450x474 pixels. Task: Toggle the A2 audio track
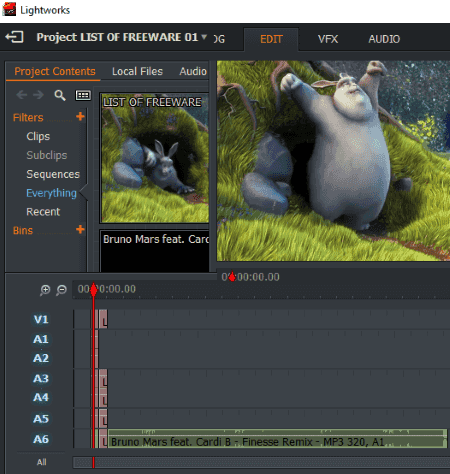[x=41, y=358]
